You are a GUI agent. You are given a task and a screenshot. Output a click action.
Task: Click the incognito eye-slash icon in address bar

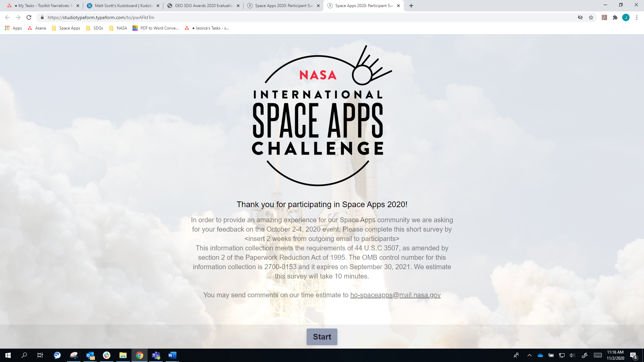pyautogui.click(x=580, y=17)
